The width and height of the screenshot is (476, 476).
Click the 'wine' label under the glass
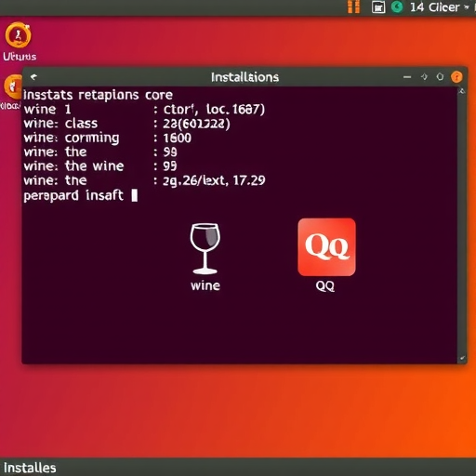(205, 285)
